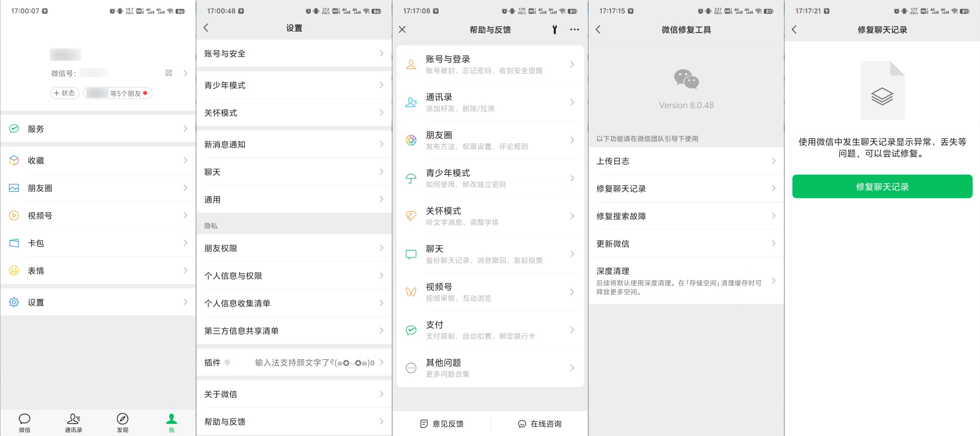Open the wrench repair tool icon
This screenshot has width=980, height=436.
point(555,30)
